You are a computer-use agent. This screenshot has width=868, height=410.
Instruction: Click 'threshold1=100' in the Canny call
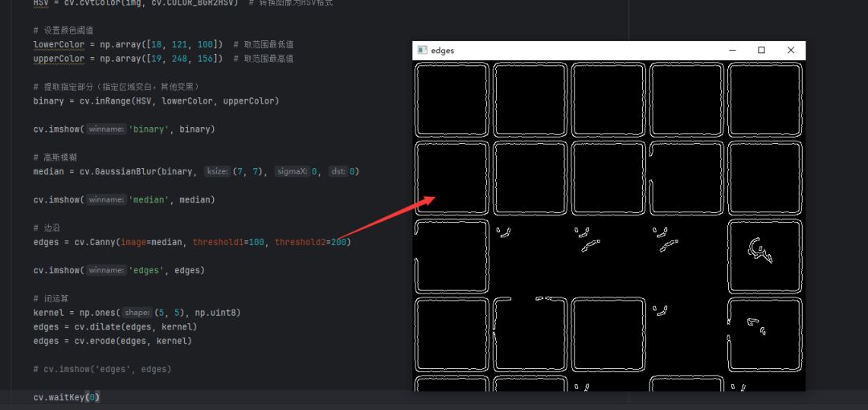pos(228,242)
